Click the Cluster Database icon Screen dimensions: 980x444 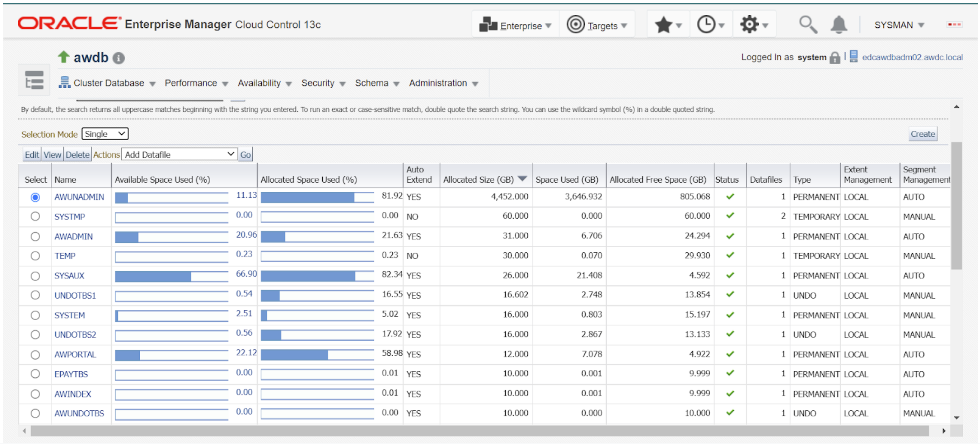click(x=64, y=83)
